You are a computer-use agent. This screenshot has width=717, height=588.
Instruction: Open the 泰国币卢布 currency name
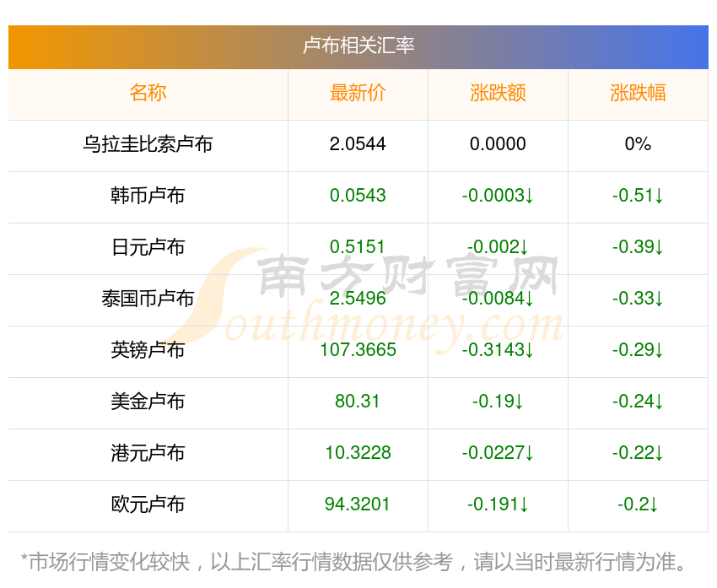pos(148,299)
